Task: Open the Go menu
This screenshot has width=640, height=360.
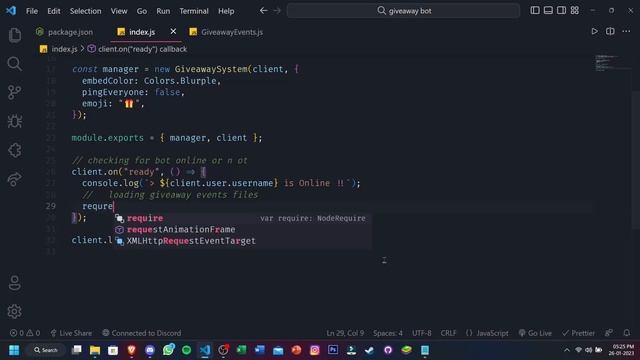Action: [142, 11]
